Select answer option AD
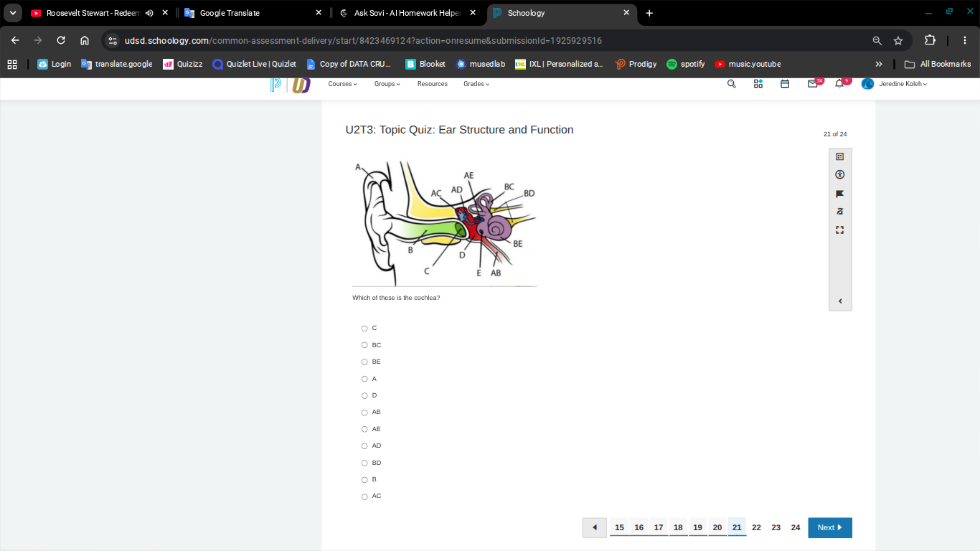980x551 pixels. (x=364, y=446)
